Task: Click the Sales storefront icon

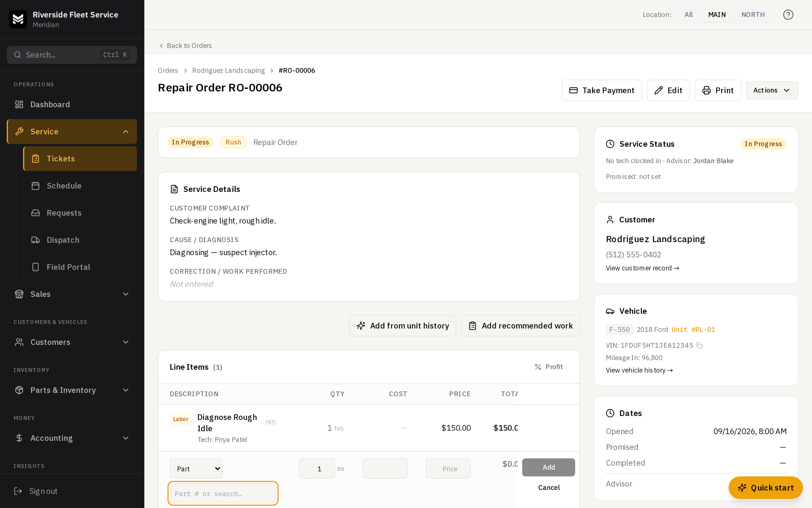Action: pyautogui.click(x=19, y=294)
